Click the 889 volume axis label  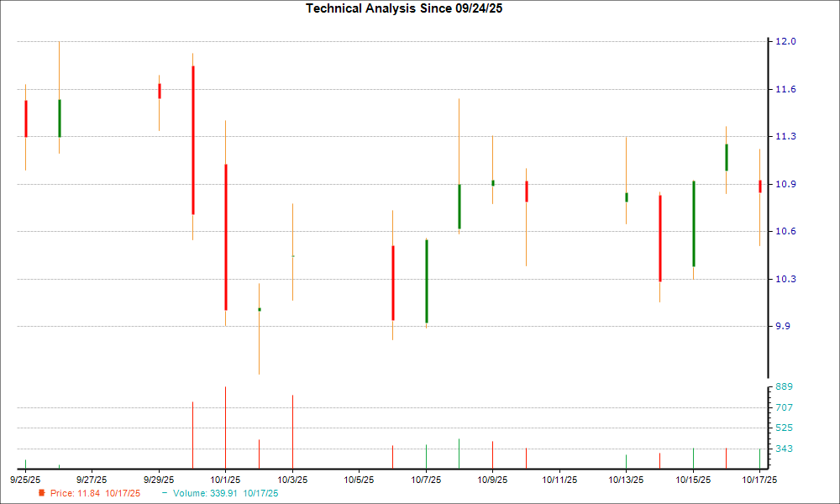(x=785, y=387)
